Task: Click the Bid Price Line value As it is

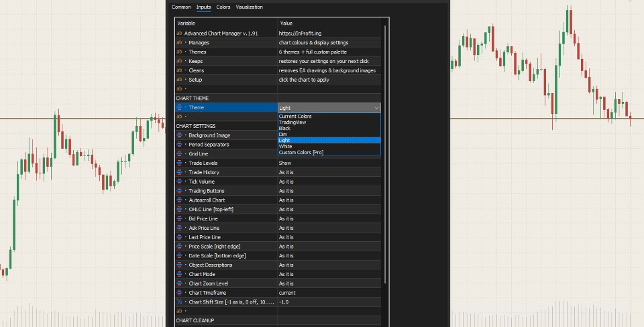Action: [x=329, y=218]
